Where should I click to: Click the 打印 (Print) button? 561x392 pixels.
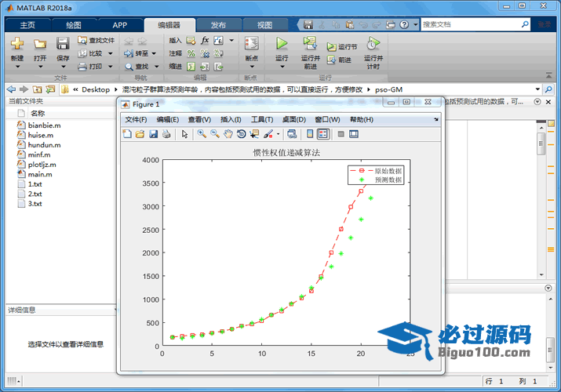click(x=91, y=67)
